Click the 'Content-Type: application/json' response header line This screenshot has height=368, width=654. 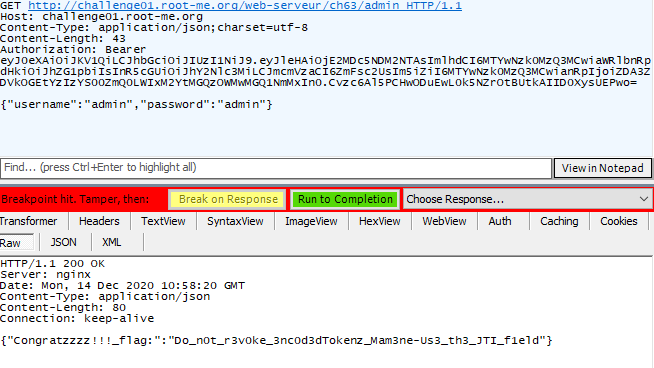[105, 297]
